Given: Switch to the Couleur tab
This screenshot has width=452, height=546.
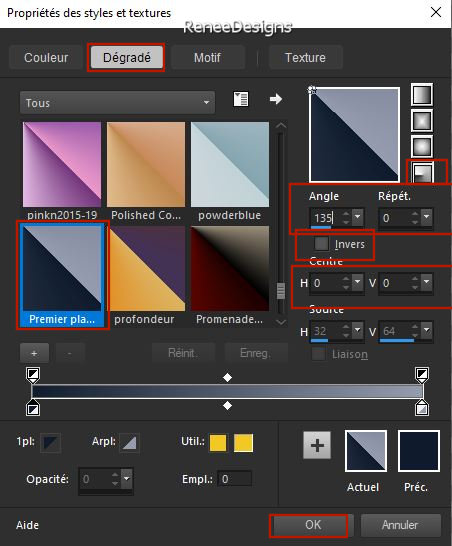Looking at the screenshot, I should [46, 57].
